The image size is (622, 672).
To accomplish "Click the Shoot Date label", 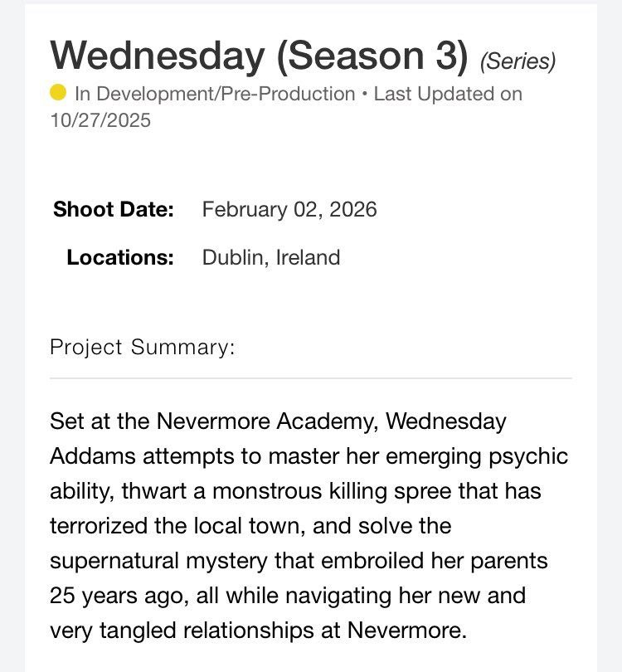I will (114, 209).
